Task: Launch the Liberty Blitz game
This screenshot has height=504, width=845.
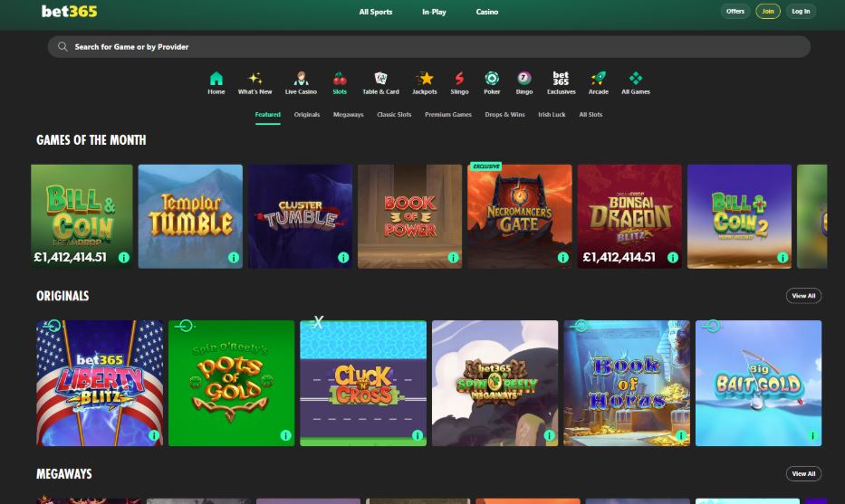Action: (100, 384)
